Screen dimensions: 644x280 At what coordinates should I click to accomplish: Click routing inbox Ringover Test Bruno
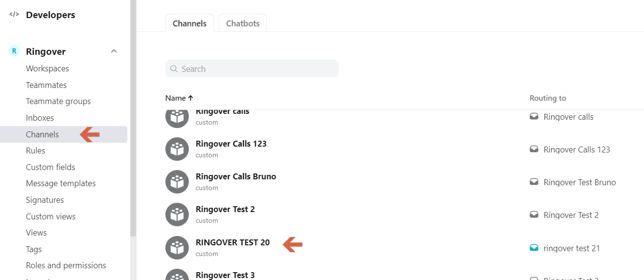[580, 182]
